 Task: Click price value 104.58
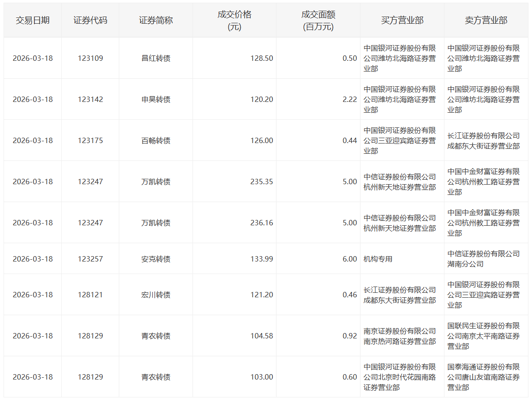[x=262, y=335]
